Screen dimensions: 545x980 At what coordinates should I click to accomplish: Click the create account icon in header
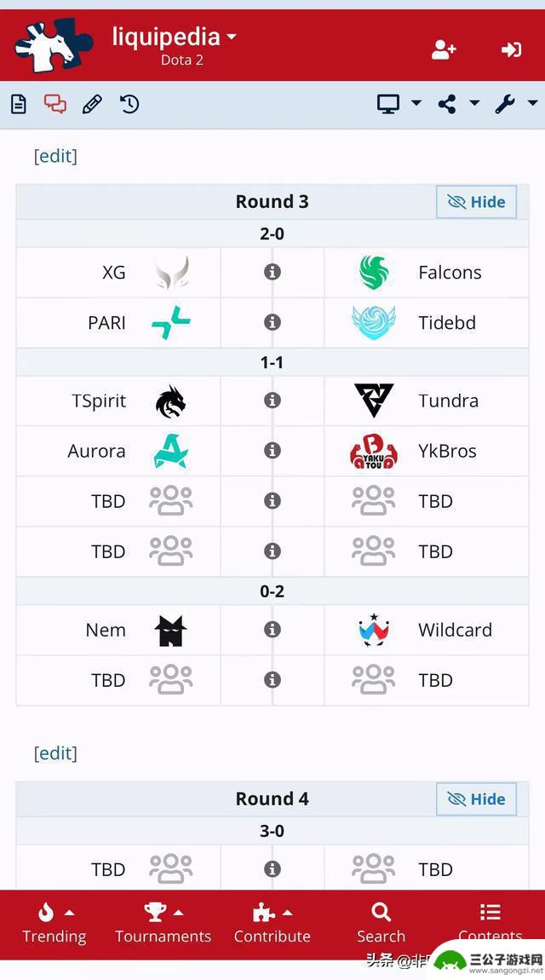(x=444, y=49)
